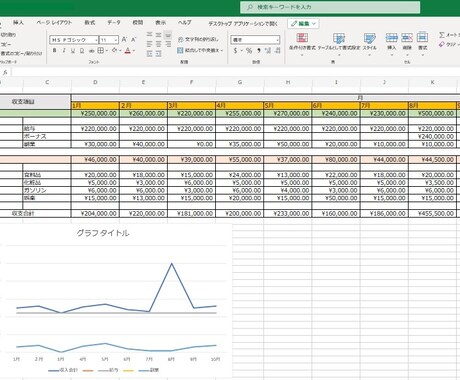Align text to the left
Screen dimensions: 460x380
[x=149, y=44]
